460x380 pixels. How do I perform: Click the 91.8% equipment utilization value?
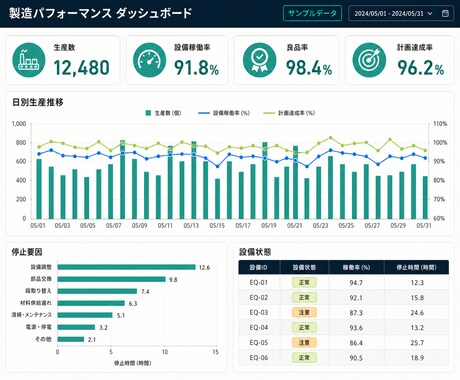(197, 68)
